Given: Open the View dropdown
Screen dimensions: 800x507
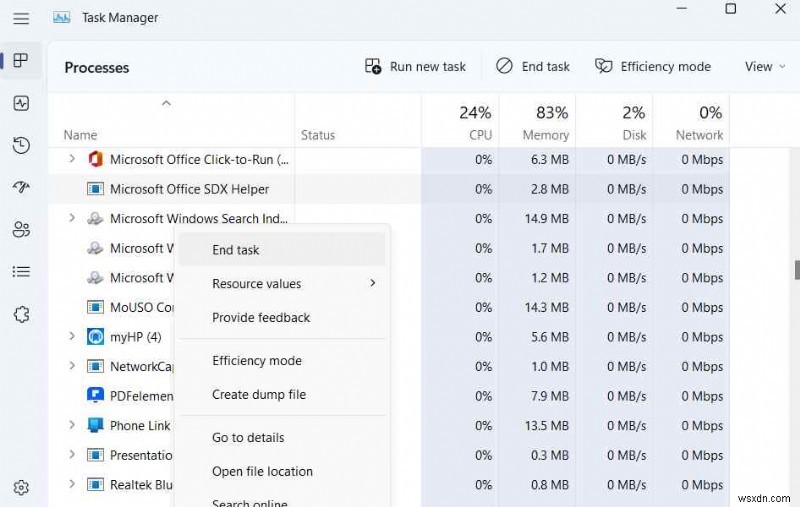Looking at the screenshot, I should [764, 66].
